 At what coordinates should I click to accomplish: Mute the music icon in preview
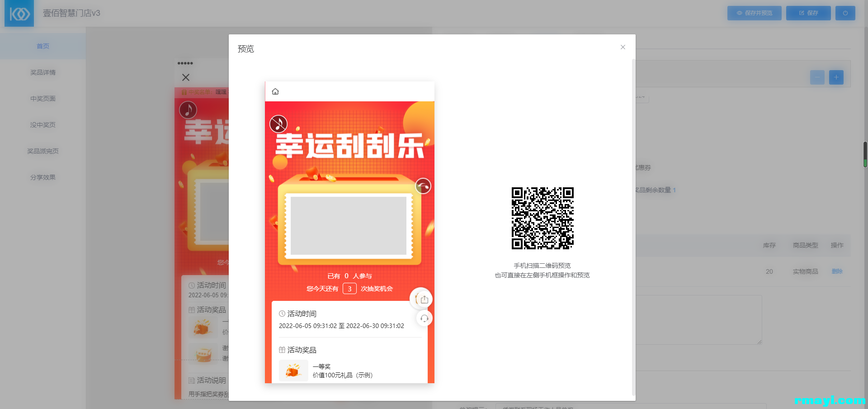[278, 124]
